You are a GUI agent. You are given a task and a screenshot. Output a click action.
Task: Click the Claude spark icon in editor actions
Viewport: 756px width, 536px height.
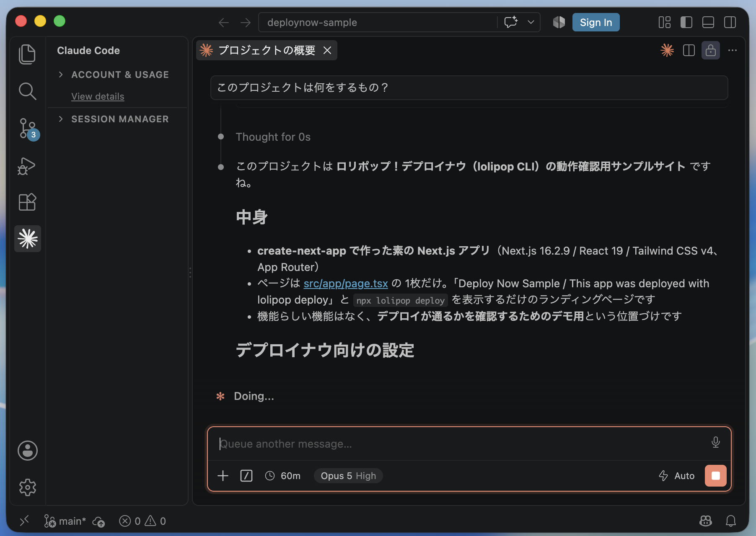click(x=667, y=50)
